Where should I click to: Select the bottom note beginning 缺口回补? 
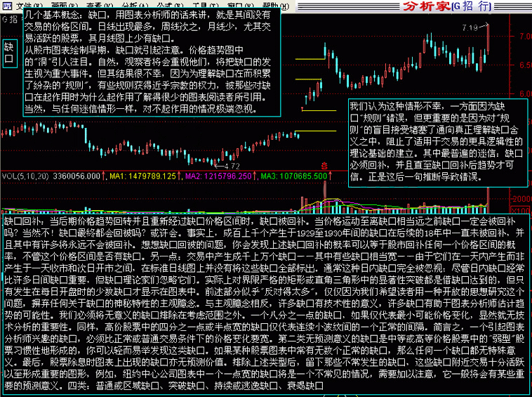[x=265, y=304]
